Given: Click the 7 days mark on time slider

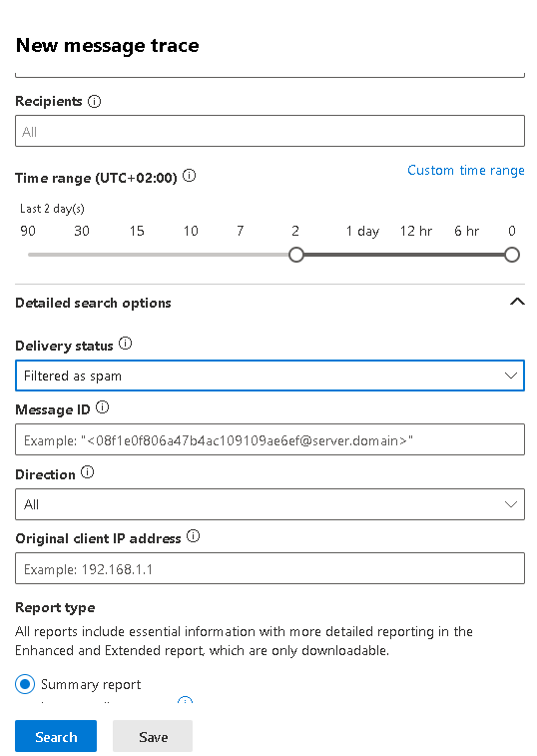Looking at the screenshot, I should 241,231.
